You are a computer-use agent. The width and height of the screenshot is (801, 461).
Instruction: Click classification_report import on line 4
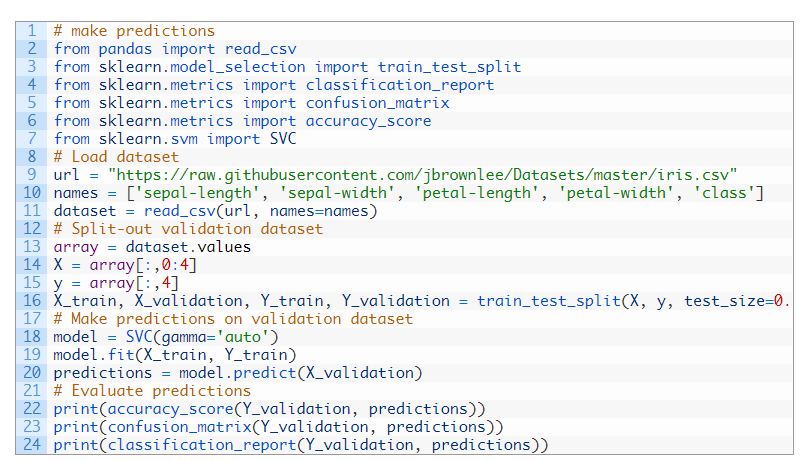pos(399,85)
